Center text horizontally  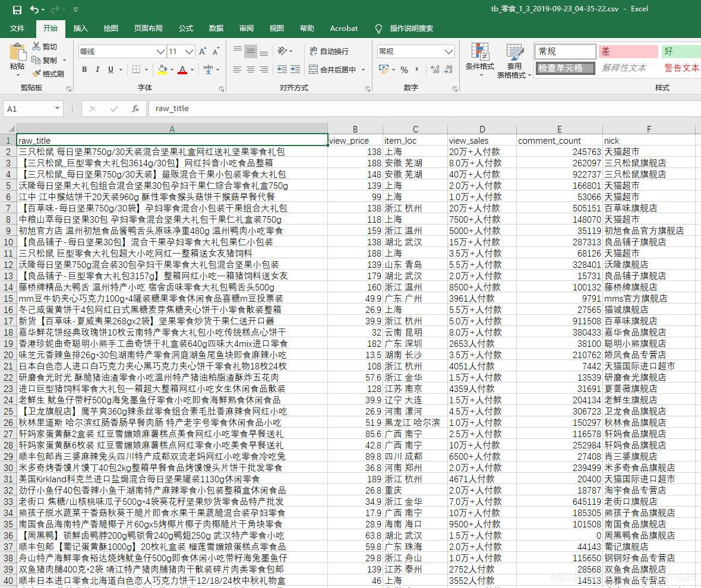click(x=251, y=69)
